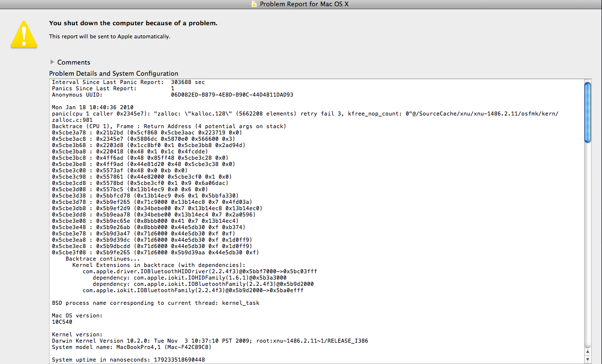Click the "Backtrace (CPU 1), Frame" line
The height and width of the screenshot is (364, 602).
(x=169, y=127)
